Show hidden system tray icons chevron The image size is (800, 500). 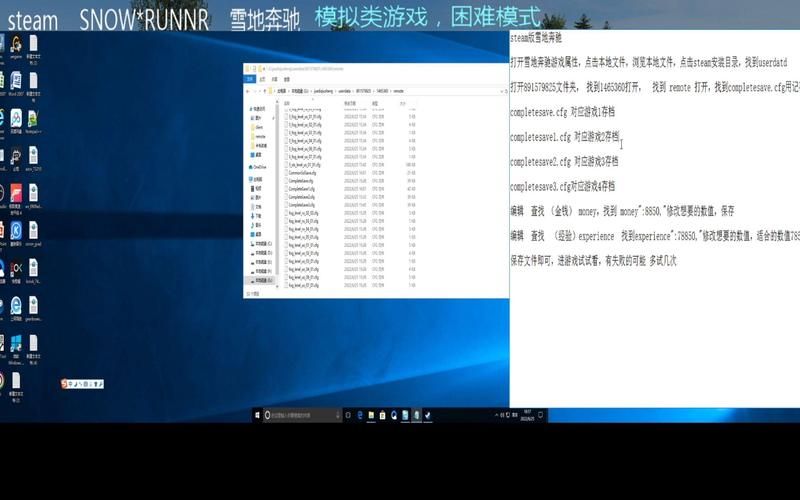tap(496, 415)
